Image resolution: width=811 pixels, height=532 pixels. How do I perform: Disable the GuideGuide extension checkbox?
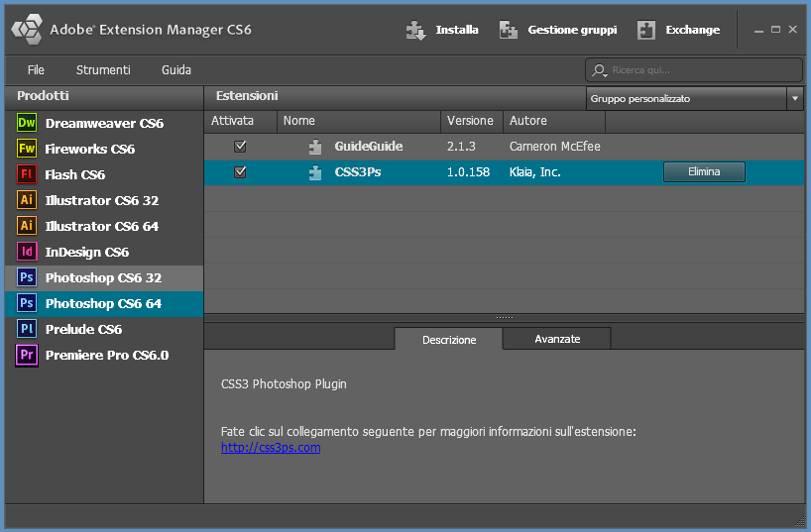click(240, 147)
